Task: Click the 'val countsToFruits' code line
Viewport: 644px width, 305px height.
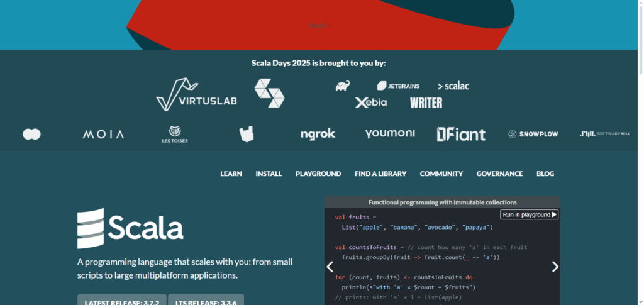Action: 431,247
